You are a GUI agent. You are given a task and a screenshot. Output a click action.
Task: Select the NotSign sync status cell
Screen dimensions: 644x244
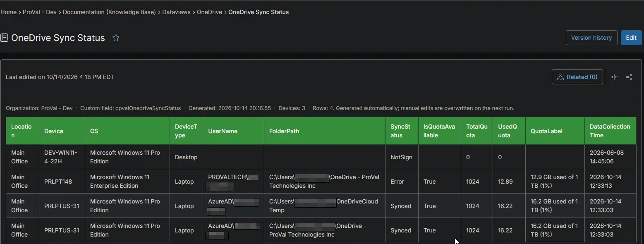[402, 157]
